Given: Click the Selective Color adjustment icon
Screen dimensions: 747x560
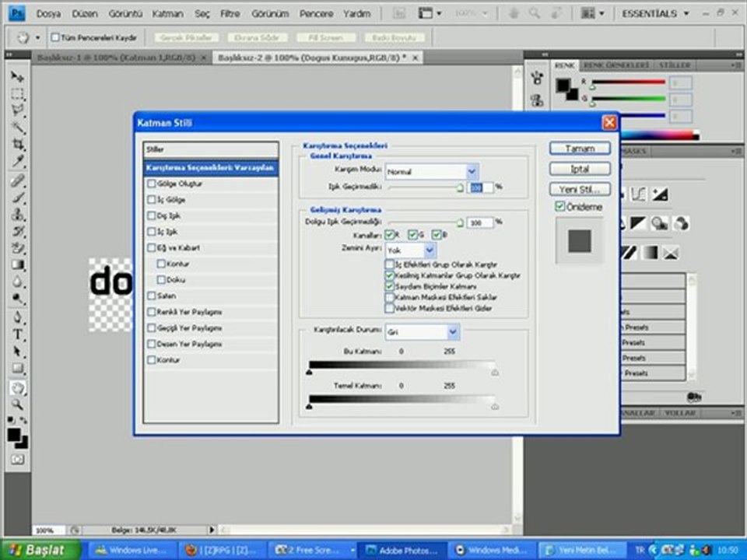Looking at the screenshot, I should point(670,252).
